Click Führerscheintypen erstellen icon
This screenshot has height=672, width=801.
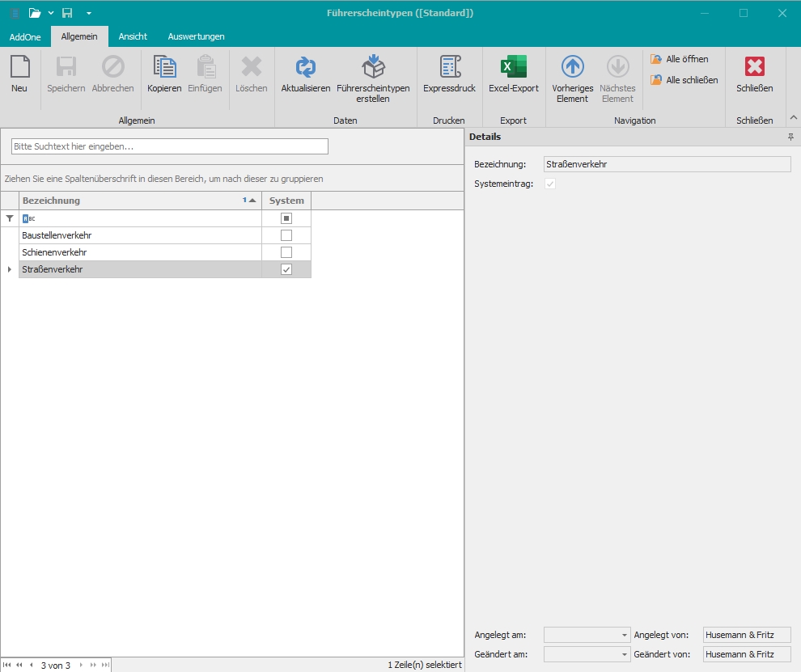pyautogui.click(x=373, y=68)
